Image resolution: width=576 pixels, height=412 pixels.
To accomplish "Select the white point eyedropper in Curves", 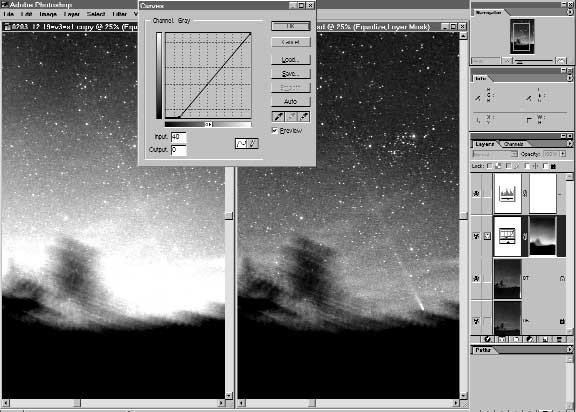I will tap(304, 117).
